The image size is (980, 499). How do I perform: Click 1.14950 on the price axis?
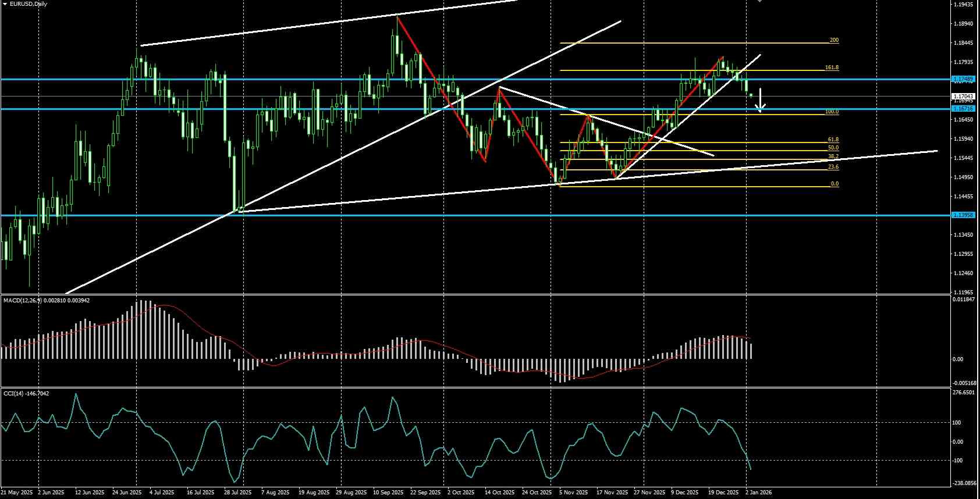tap(965, 177)
